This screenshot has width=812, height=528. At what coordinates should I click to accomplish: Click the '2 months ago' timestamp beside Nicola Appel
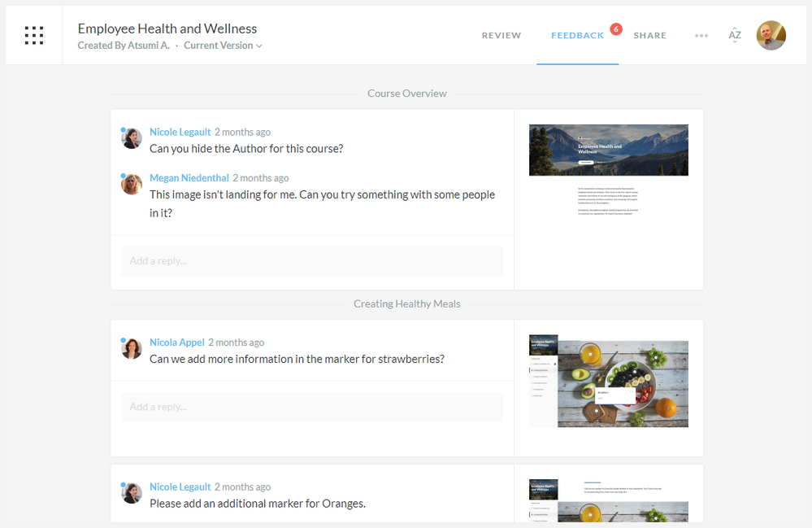(237, 342)
